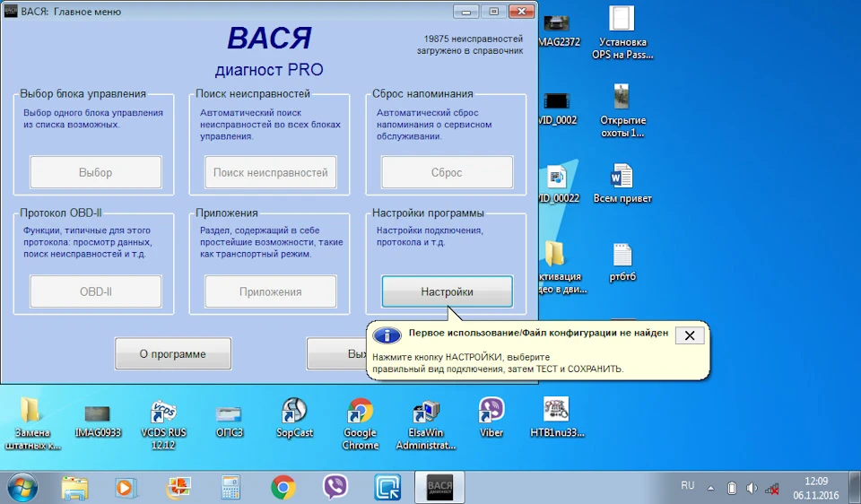Viewport: 861px width, 504px height.
Task: Open Windows Explorer from the taskbar
Action: [74, 488]
